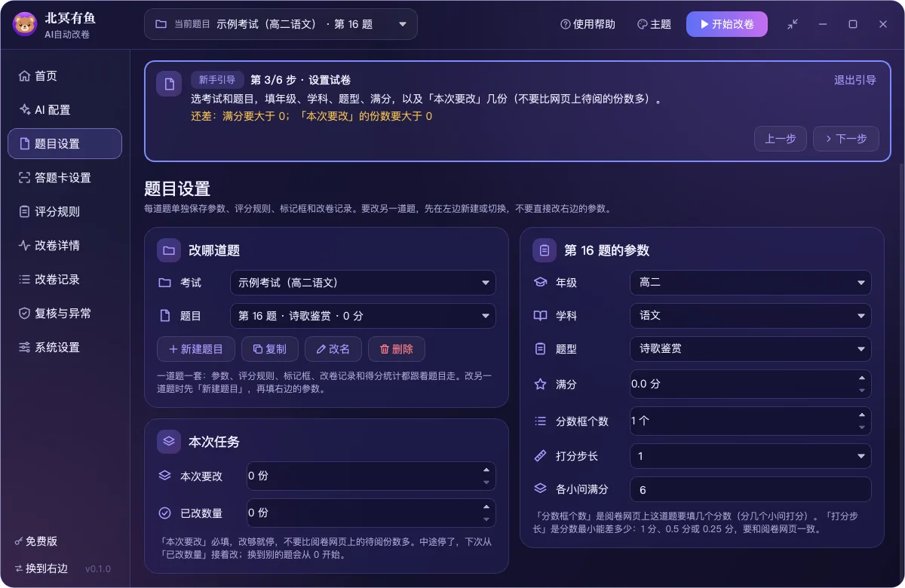Viewport: 905px width, 588px height.
Task: Click the 改哪道题 folder icon
Action: pos(169,250)
